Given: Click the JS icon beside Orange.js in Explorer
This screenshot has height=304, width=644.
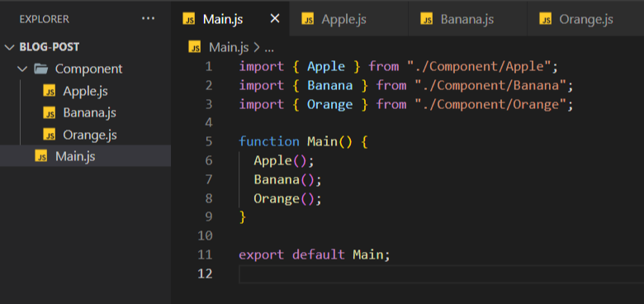Looking at the screenshot, I should [x=50, y=135].
